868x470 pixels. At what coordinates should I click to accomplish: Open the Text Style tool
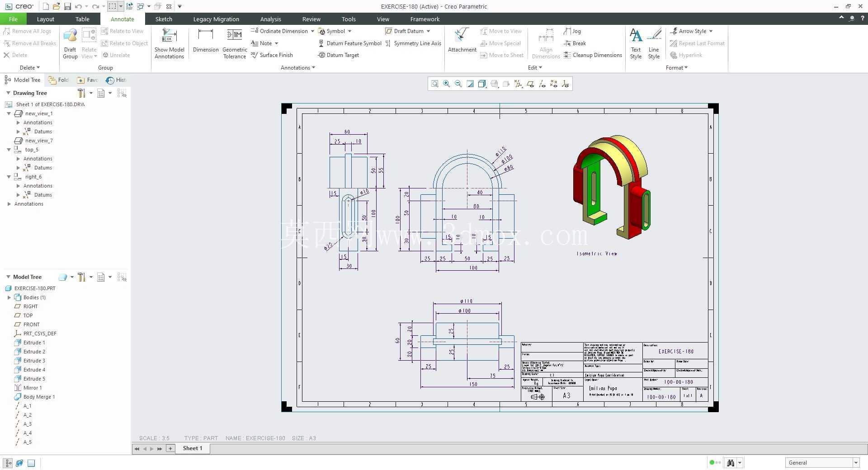636,43
